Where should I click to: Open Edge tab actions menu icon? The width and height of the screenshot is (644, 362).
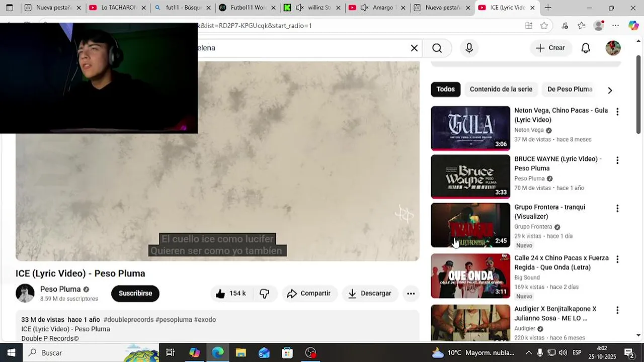coord(10,8)
